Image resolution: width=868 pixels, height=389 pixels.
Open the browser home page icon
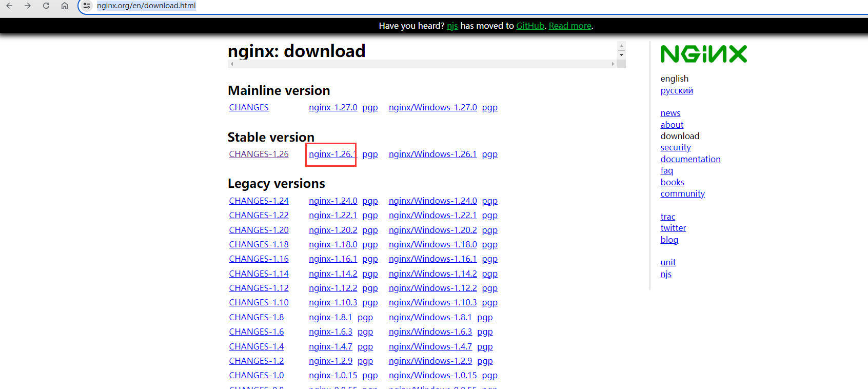[65, 6]
